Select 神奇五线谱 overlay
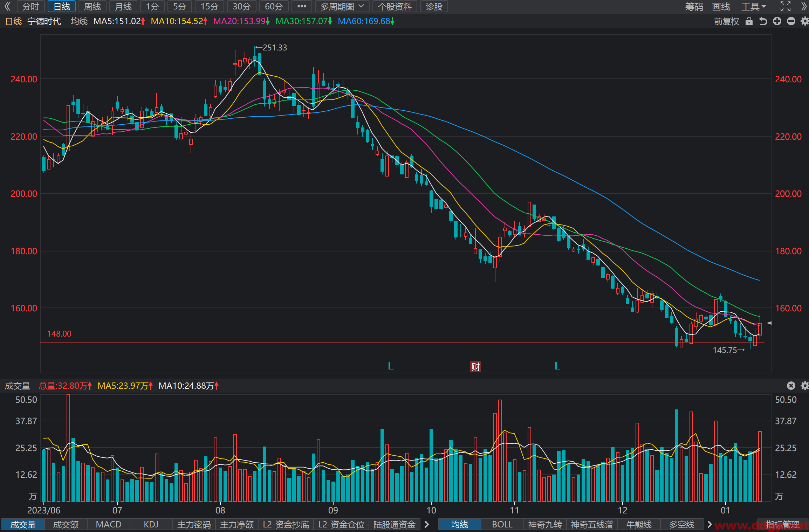809x532 pixels. [592, 524]
